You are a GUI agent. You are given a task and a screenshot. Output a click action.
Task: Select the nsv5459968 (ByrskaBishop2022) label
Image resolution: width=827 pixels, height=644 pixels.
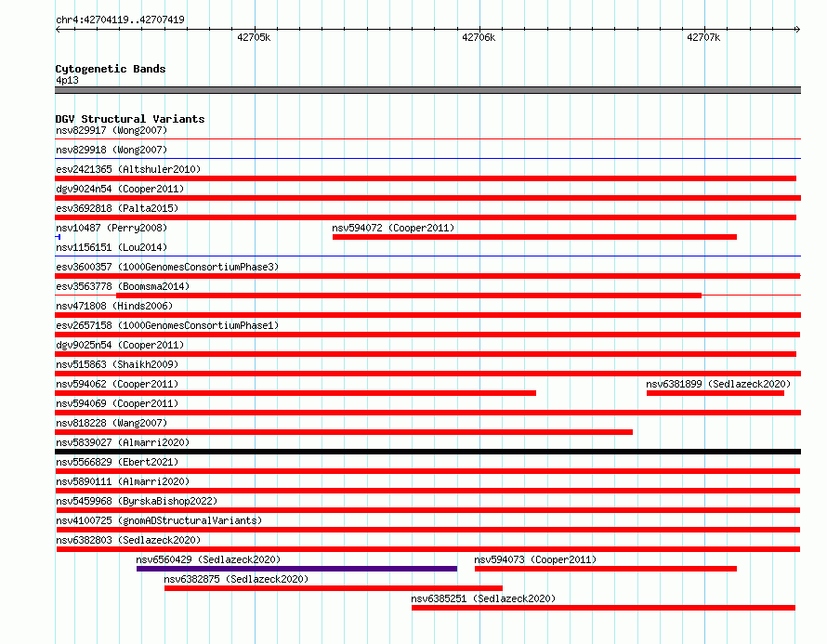[x=137, y=501]
